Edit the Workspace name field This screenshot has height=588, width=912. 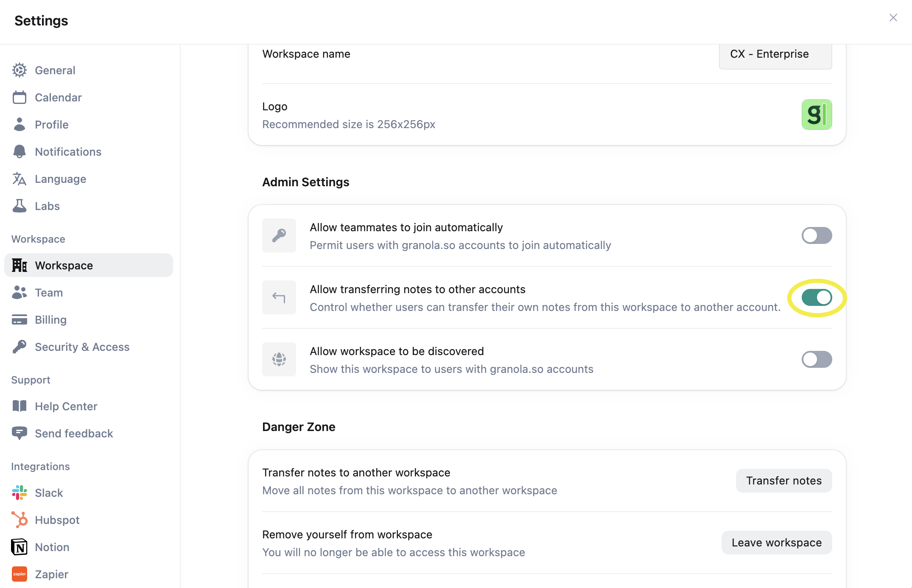point(775,54)
